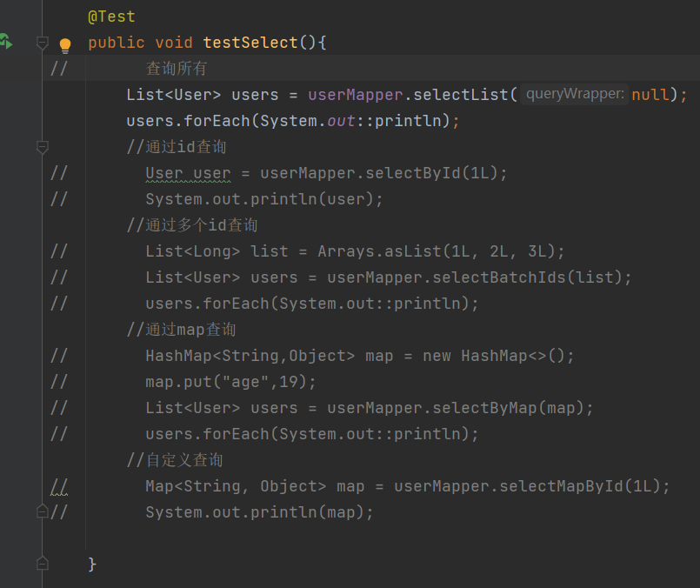This screenshot has width=700, height=588.
Task: Click the null argument in selectList
Action: pyautogui.click(x=650, y=95)
